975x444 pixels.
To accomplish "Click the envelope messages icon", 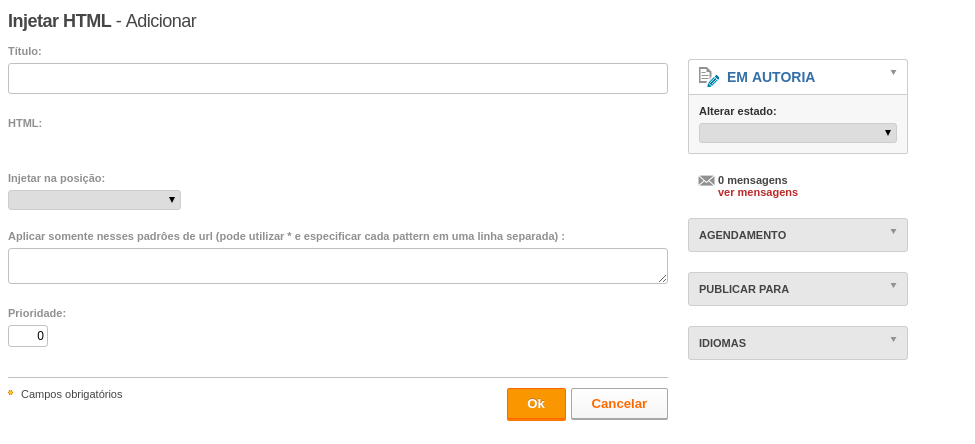I will pos(706,180).
